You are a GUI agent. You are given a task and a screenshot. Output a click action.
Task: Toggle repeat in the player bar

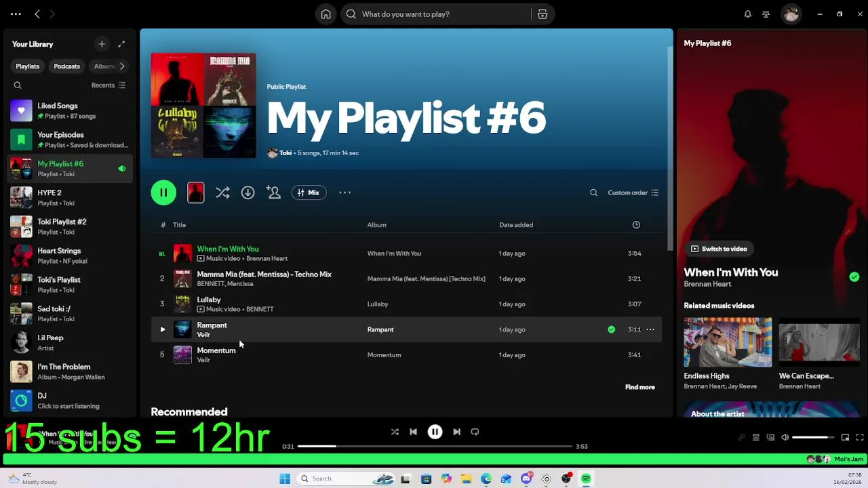click(475, 432)
